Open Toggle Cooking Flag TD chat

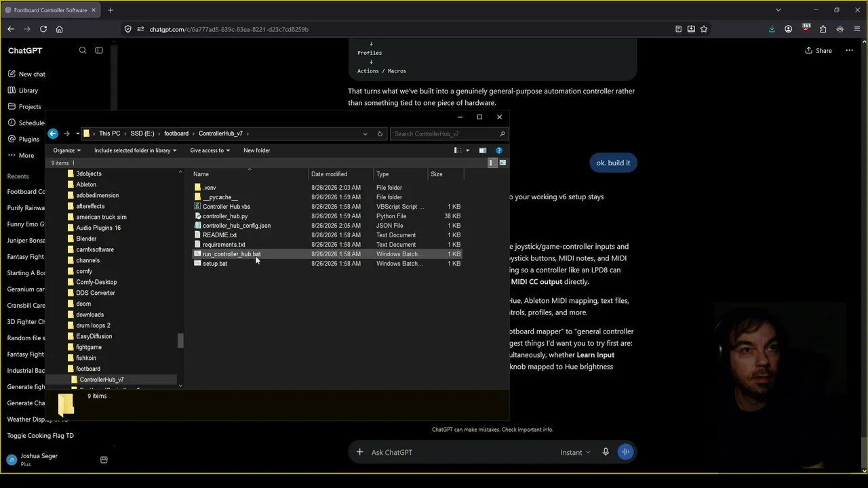(40, 436)
